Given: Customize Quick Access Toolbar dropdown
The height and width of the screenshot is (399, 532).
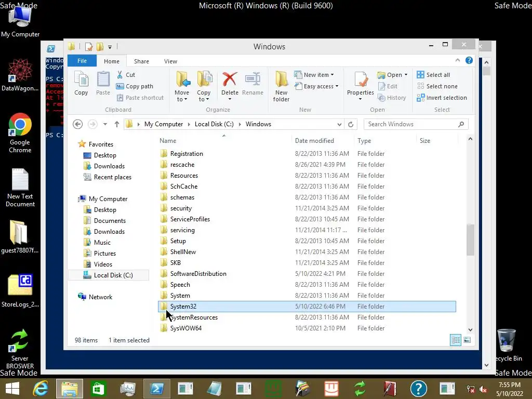Looking at the screenshot, I should pos(110,47).
